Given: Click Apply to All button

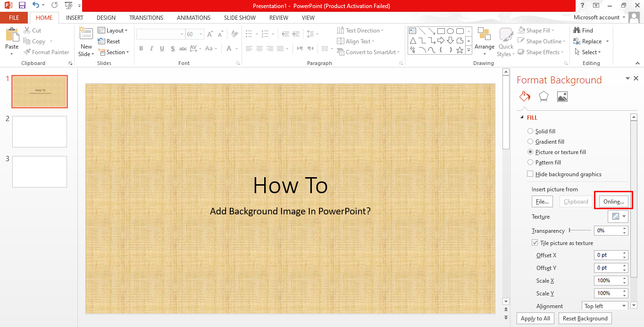Looking at the screenshot, I should point(535,319).
